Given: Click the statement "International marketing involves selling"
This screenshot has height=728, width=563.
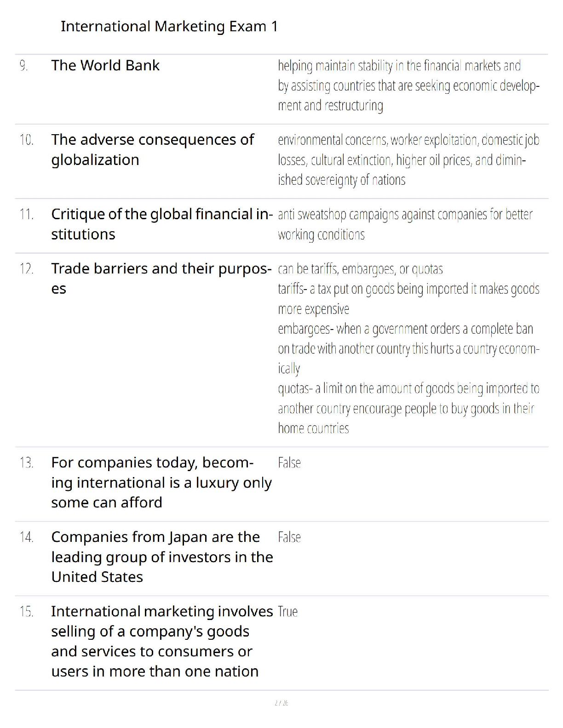Looking at the screenshot, I should (161, 641).
